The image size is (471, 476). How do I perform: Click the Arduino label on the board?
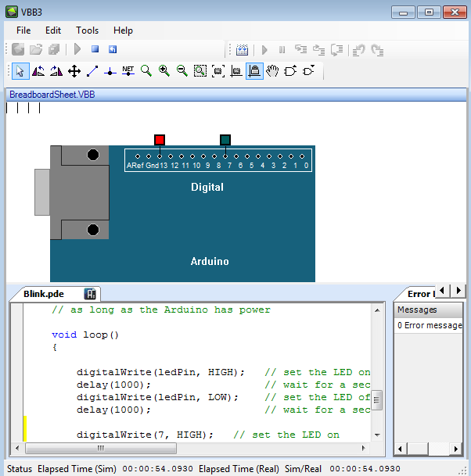(210, 261)
